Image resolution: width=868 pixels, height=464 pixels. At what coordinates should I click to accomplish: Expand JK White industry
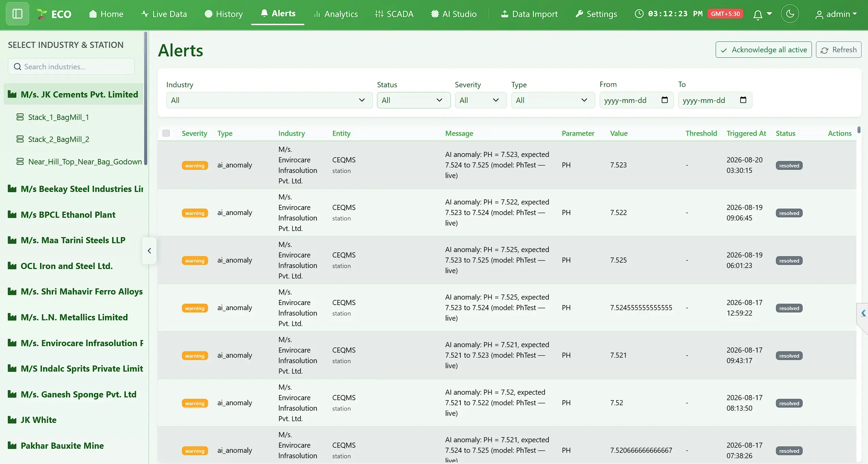pos(32,420)
